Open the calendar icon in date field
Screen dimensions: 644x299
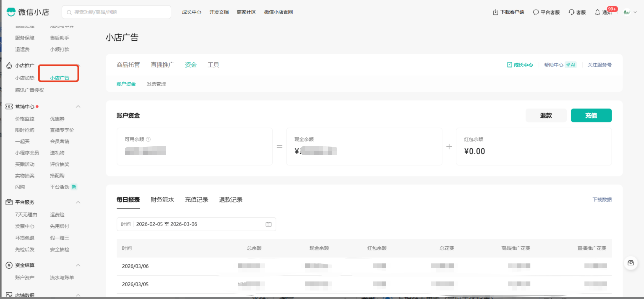268,224
